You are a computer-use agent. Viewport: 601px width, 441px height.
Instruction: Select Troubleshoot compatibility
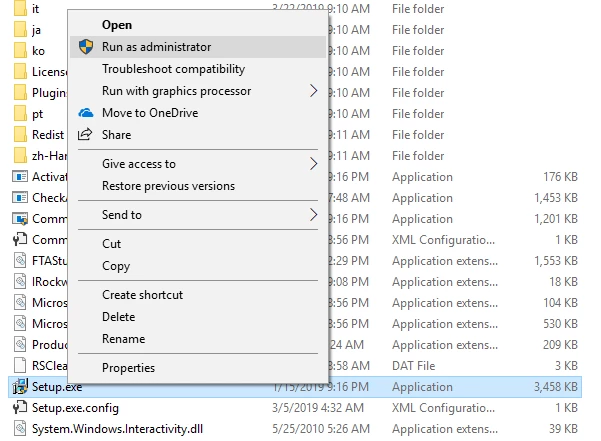tap(198, 69)
